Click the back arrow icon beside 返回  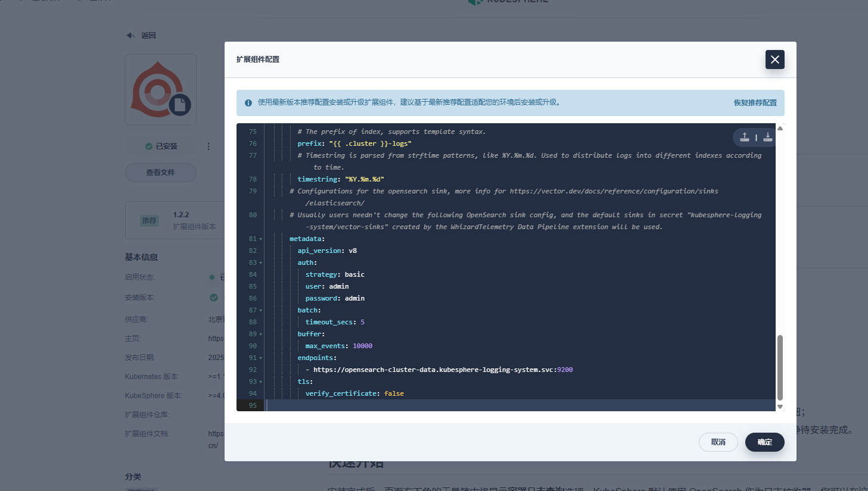[130, 36]
